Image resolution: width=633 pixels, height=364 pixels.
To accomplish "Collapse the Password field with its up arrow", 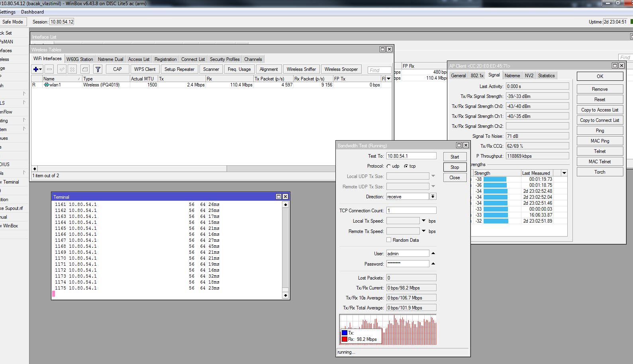I will [x=433, y=264].
